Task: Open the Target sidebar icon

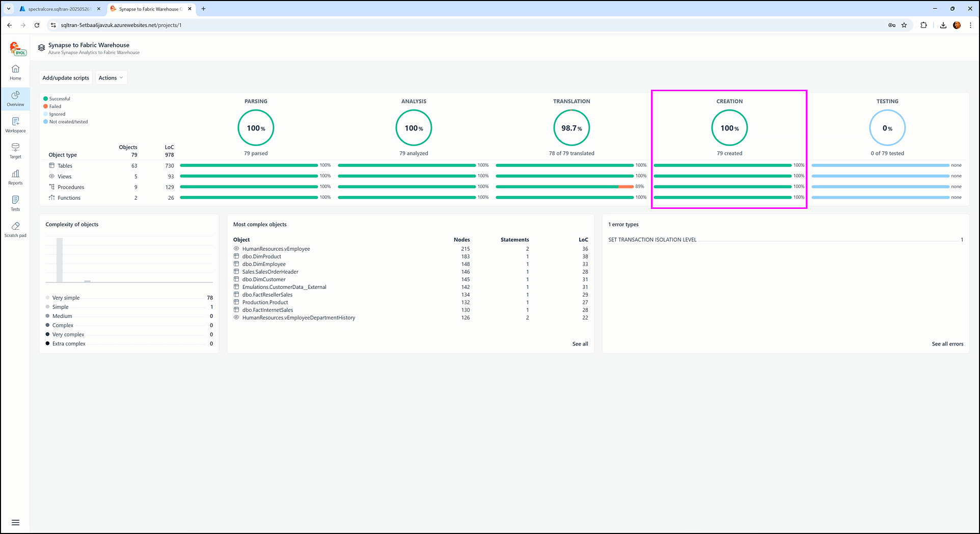Action: 15,151
